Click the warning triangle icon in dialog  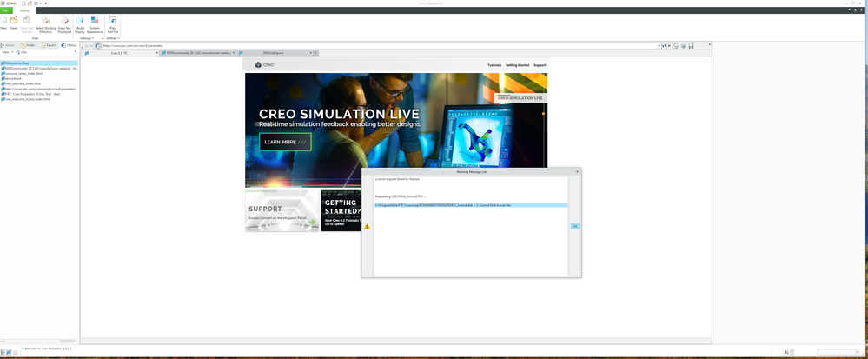pyautogui.click(x=367, y=226)
